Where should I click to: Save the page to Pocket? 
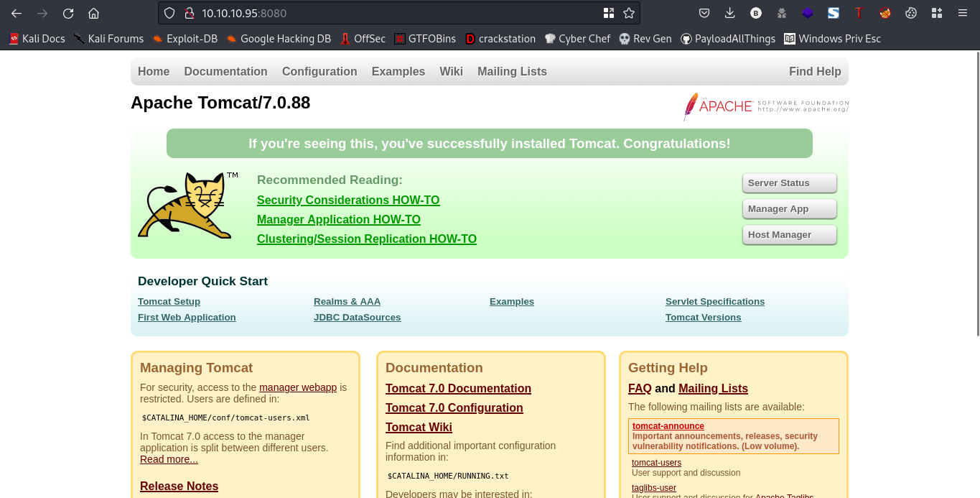click(x=704, y=13)
